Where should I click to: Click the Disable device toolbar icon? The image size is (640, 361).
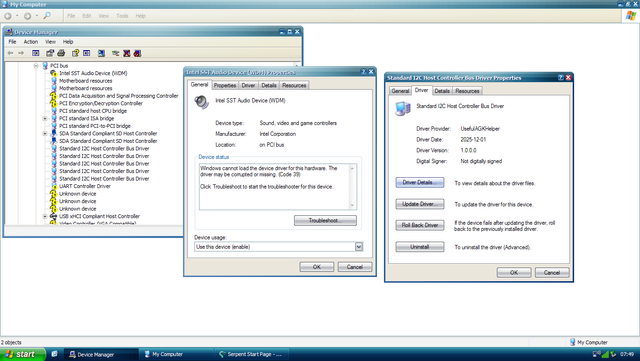click(138, 53)
